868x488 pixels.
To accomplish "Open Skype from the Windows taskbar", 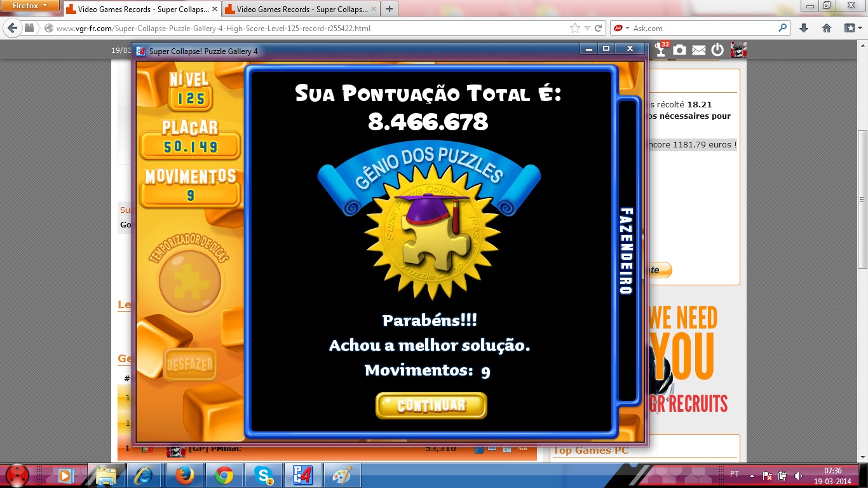I will pos(263,475).
